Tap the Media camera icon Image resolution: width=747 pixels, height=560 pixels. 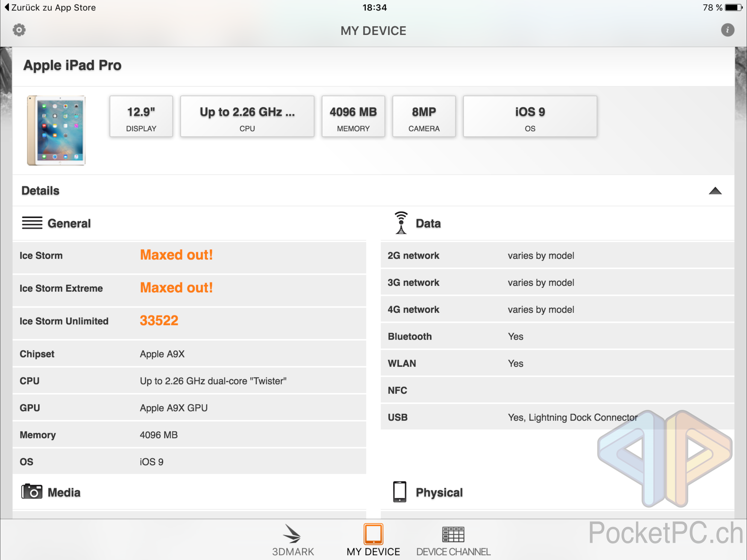click(x=32, y=491)
